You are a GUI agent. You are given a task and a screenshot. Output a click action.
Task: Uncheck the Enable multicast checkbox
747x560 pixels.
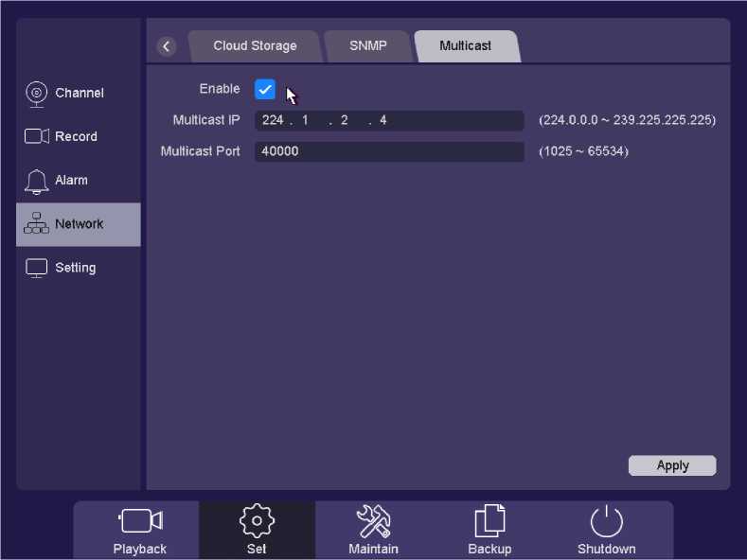[x=265, y=90]
